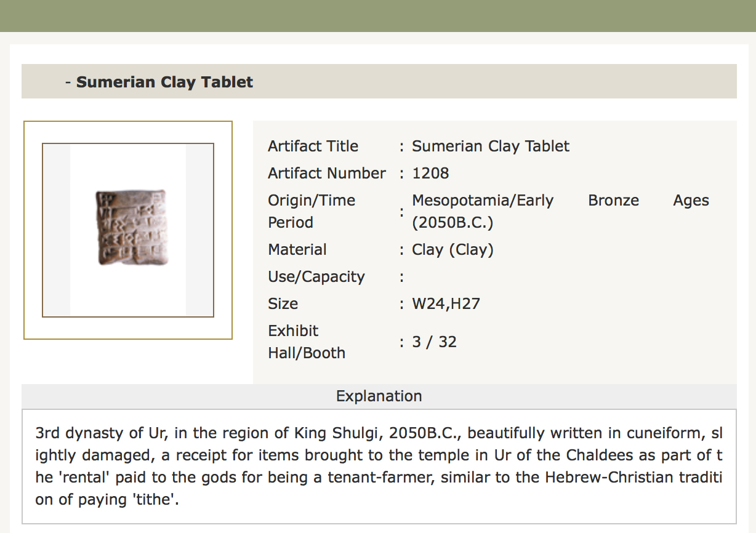Click the Use/Capacity label
Screen dimensions: 756x533
(316, 276)
